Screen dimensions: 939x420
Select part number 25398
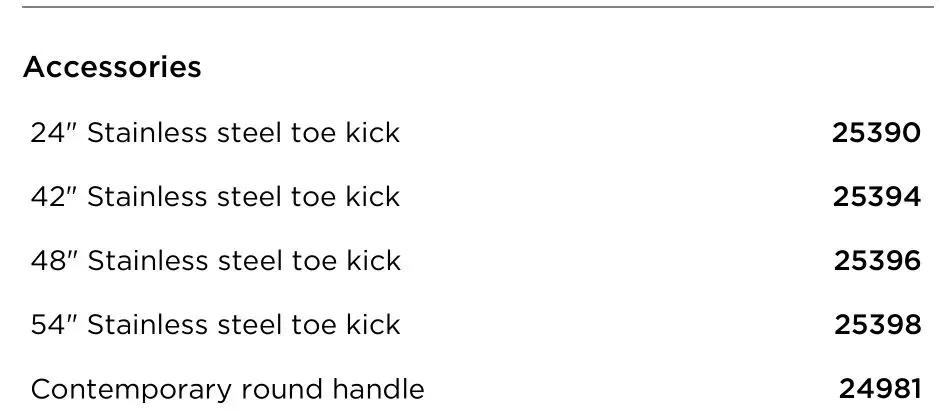877,325
